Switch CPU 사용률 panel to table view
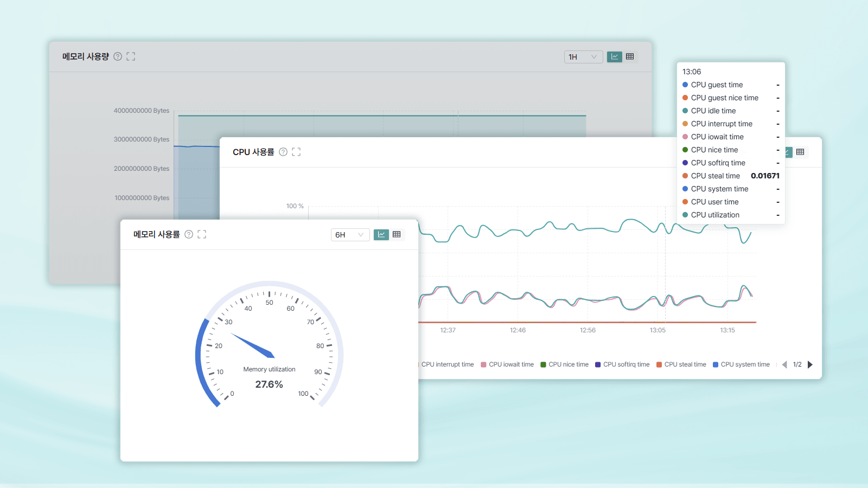The image size is (868, 488). [x=800, y=152]
